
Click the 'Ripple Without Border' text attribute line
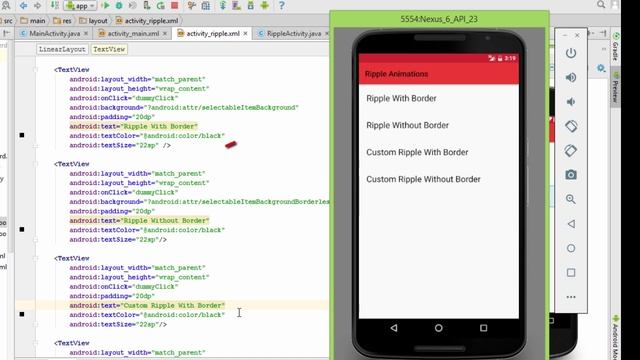(139, 220)
